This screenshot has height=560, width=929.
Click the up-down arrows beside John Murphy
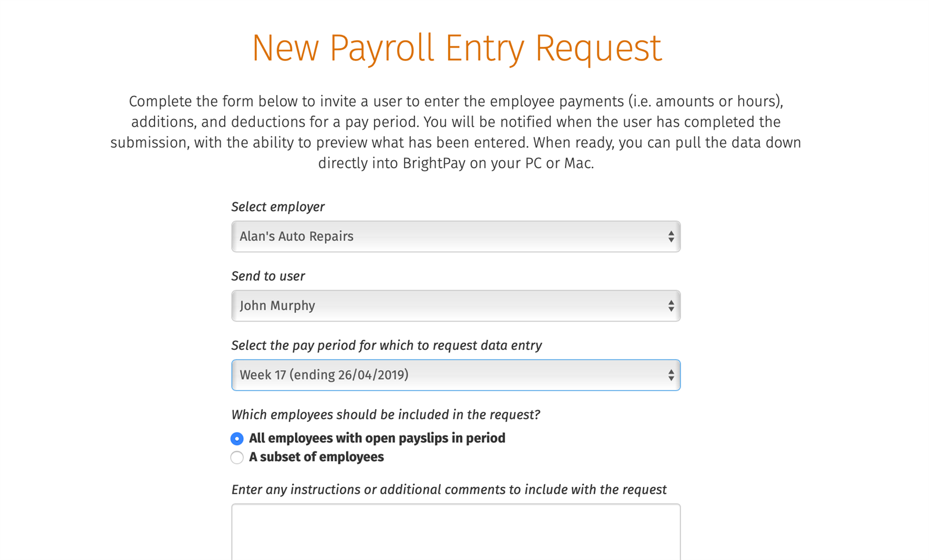coord(671,306)
